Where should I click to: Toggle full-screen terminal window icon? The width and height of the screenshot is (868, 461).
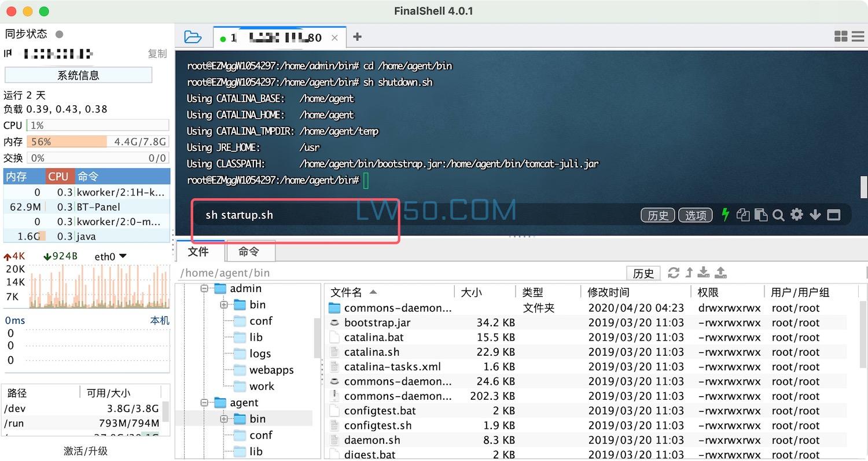[833, 215]
